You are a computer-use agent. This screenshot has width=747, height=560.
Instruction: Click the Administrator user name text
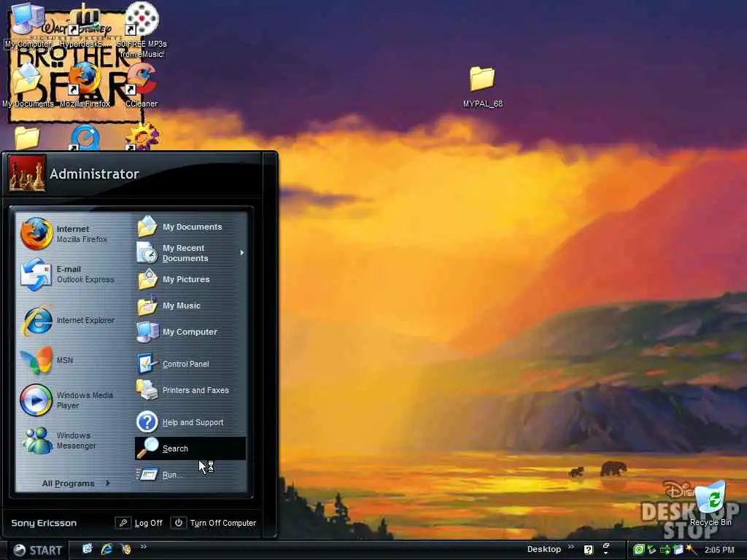pos(94,174)
